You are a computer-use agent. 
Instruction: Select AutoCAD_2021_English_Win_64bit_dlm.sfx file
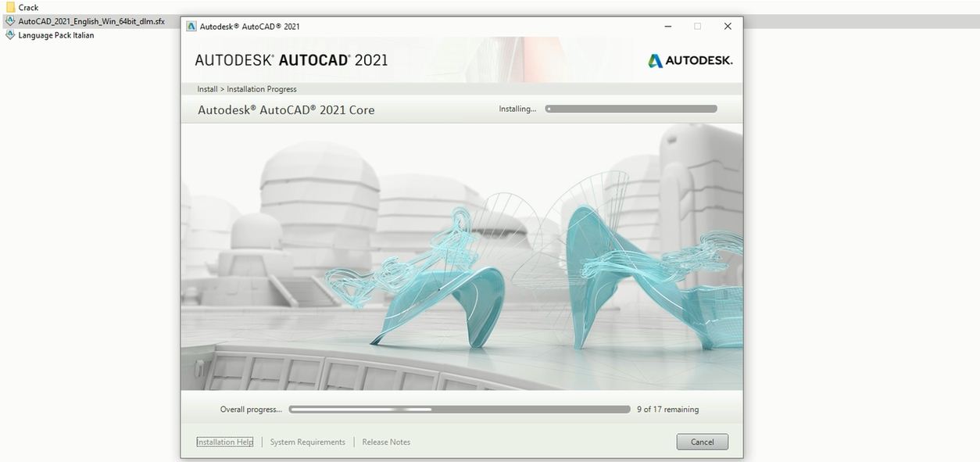[x=91, y=21]
